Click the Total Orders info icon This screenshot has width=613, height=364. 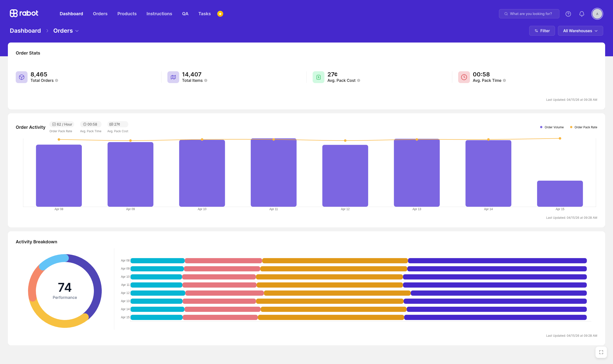click(x=57, y=80)
